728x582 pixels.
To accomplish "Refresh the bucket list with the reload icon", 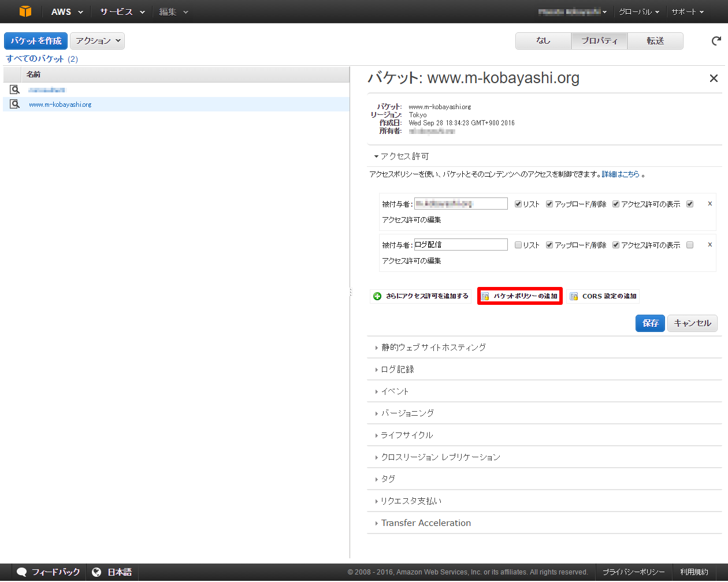I will [x=716, y=41].
